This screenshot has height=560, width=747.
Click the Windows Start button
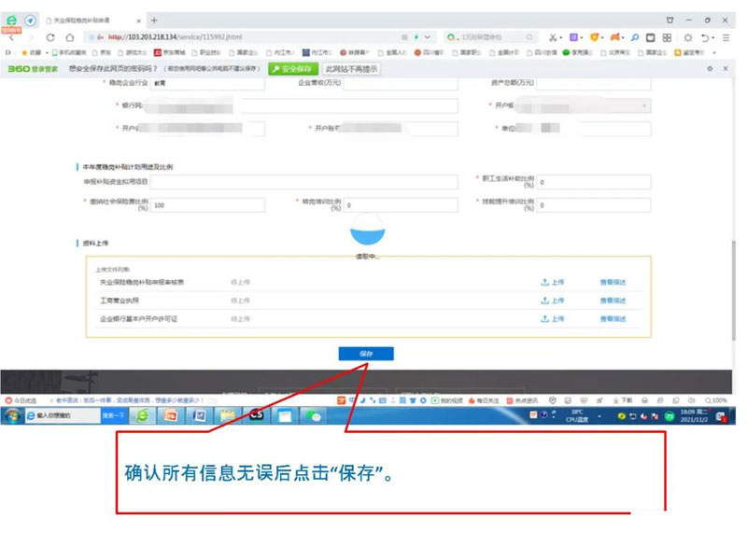pos(14,415)
